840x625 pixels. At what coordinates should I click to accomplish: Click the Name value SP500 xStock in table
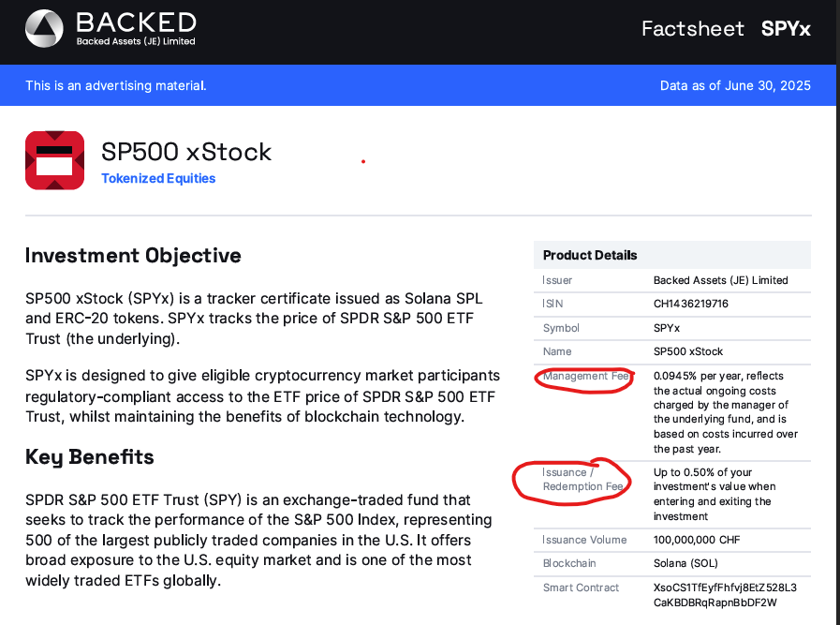click(x=688, y=351)
